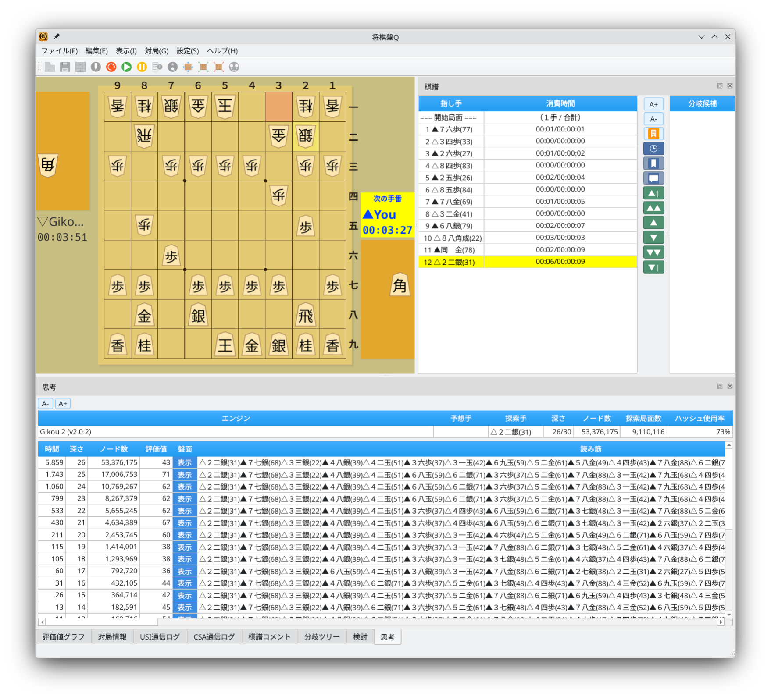
Task: Switch to the 評価値グラフ tab
Action: click(63, 636)
